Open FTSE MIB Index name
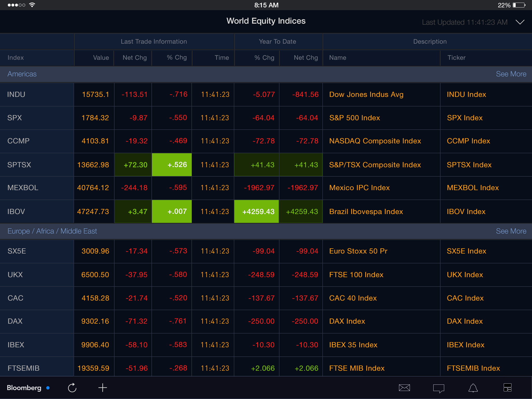This screenshot has width=532, height=399. coord(357,368)
